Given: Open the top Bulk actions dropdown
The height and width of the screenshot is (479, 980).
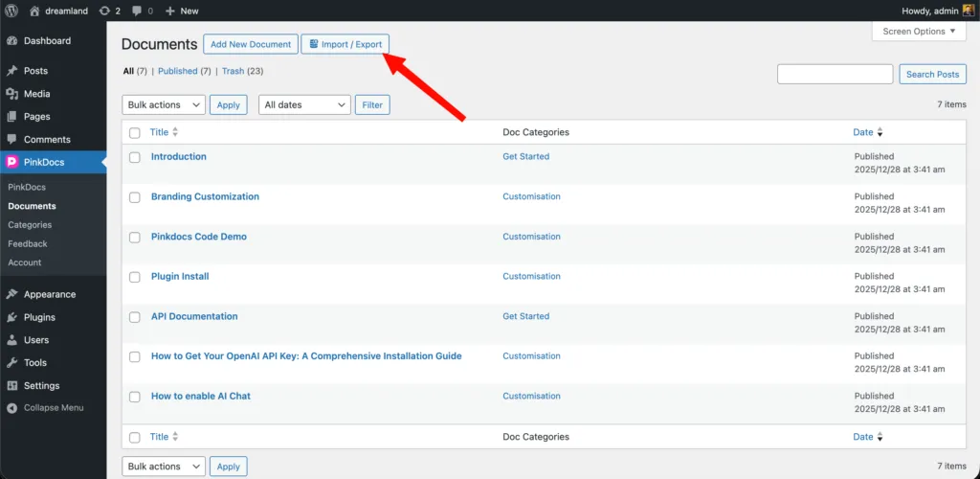Looking at the screenshot, I should pos(164,105).
